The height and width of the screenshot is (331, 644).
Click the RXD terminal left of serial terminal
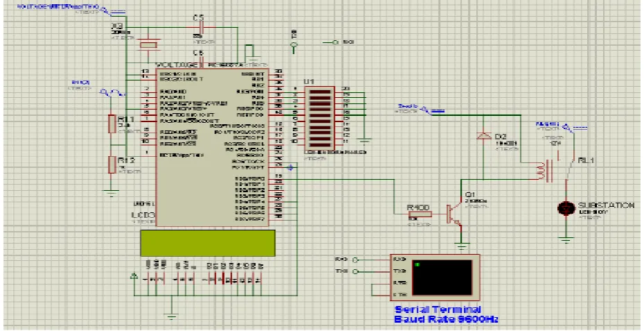[x=355, y=260]
